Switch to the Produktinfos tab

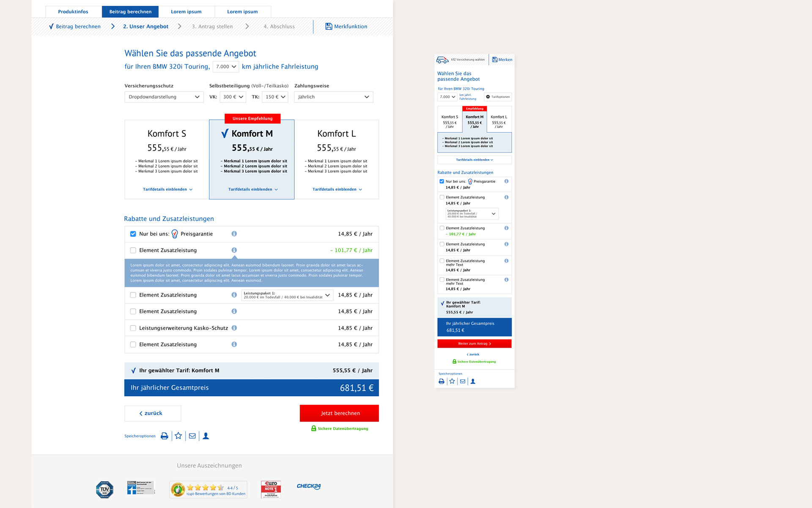coord(73,12)
